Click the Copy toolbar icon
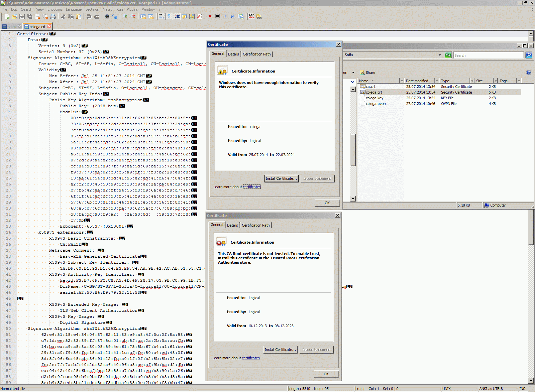The image size is (535, 392). pyautogui.click(x=71, y=16)
